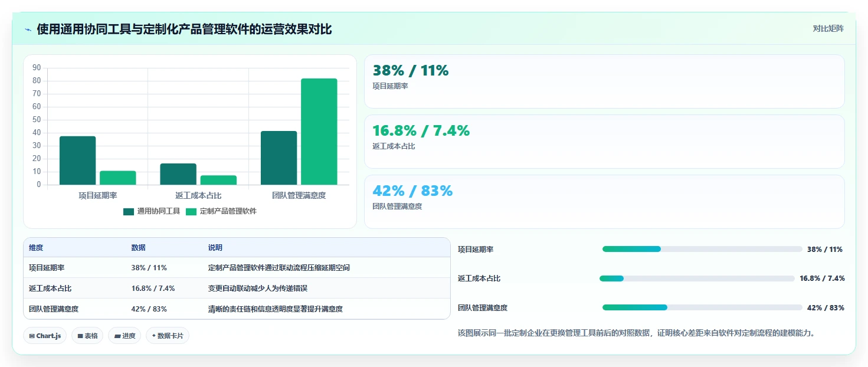Click the 38% / 11% data card value

coord(411,71)
